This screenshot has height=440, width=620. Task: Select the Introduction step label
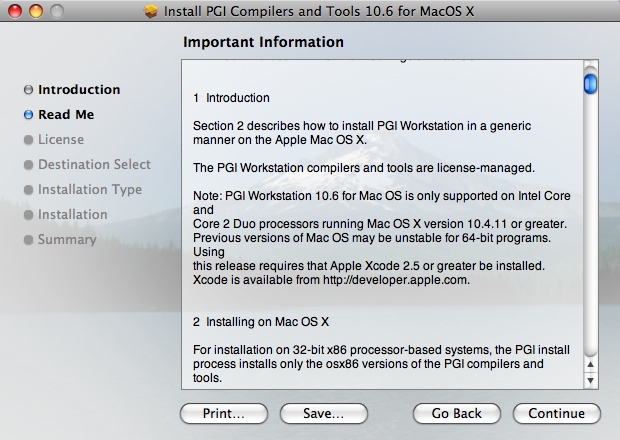click(79, 90)
